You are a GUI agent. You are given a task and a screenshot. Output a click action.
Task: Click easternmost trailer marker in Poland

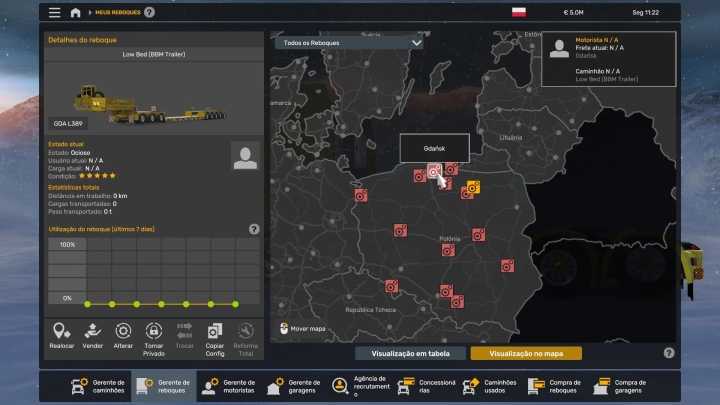tap(507, 265)
